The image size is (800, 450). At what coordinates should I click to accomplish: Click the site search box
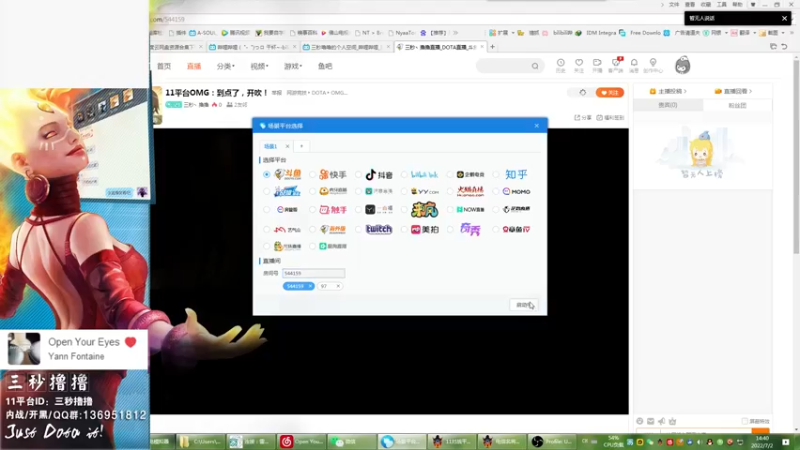click(508, 66)
